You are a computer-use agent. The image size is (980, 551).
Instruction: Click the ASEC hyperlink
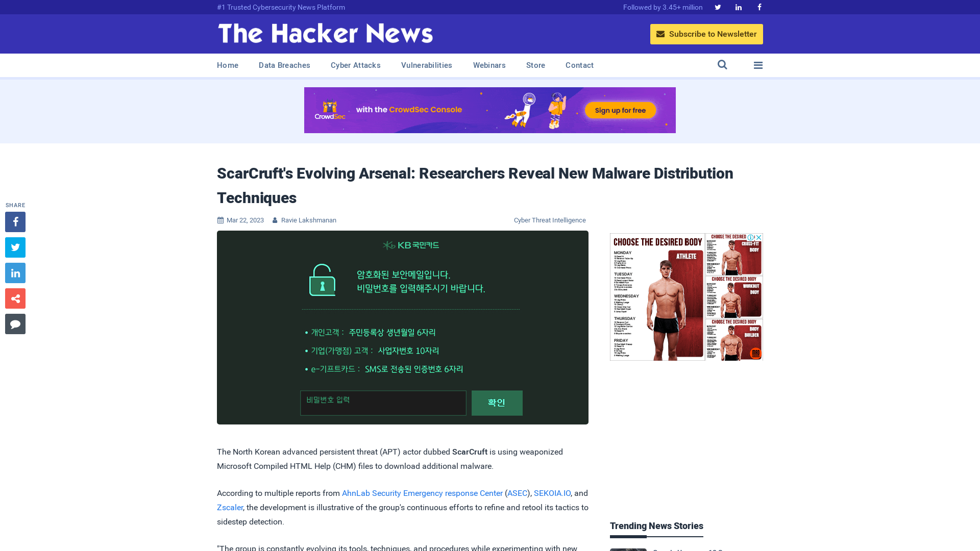[x=517, y=493]
